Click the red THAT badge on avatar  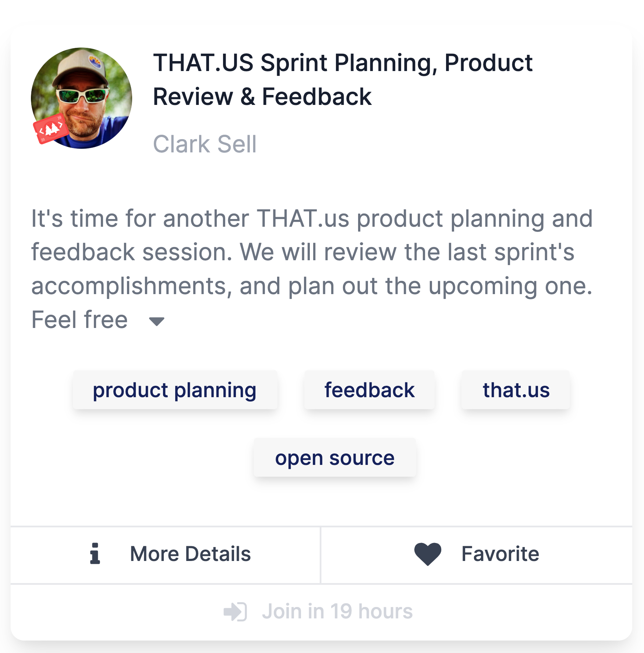[51, 129]
